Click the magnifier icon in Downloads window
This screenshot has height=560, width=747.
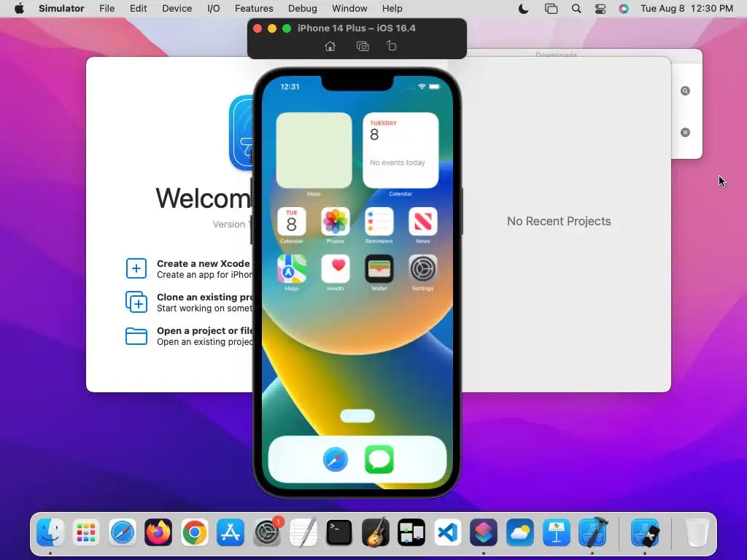tap(685, 91)
